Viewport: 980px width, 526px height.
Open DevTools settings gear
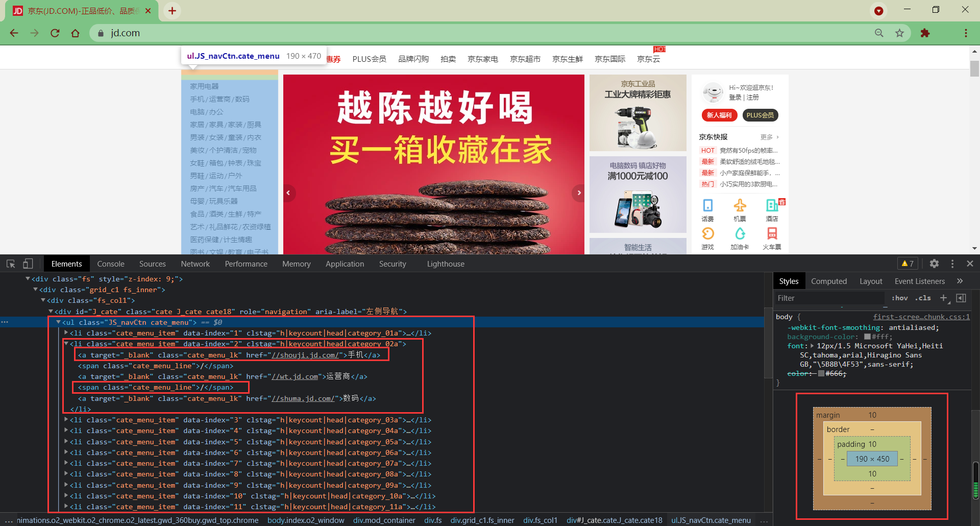point(934,264)
